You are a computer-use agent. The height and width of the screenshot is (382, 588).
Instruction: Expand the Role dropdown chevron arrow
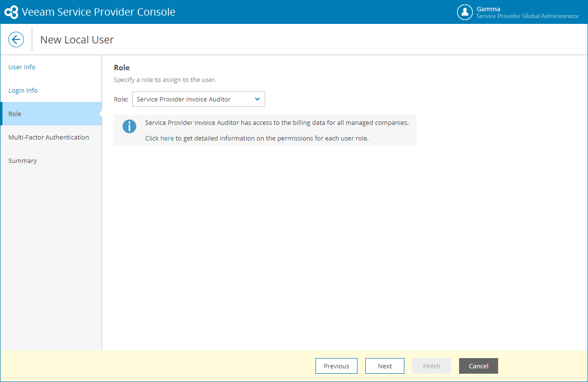coord(257,99)
